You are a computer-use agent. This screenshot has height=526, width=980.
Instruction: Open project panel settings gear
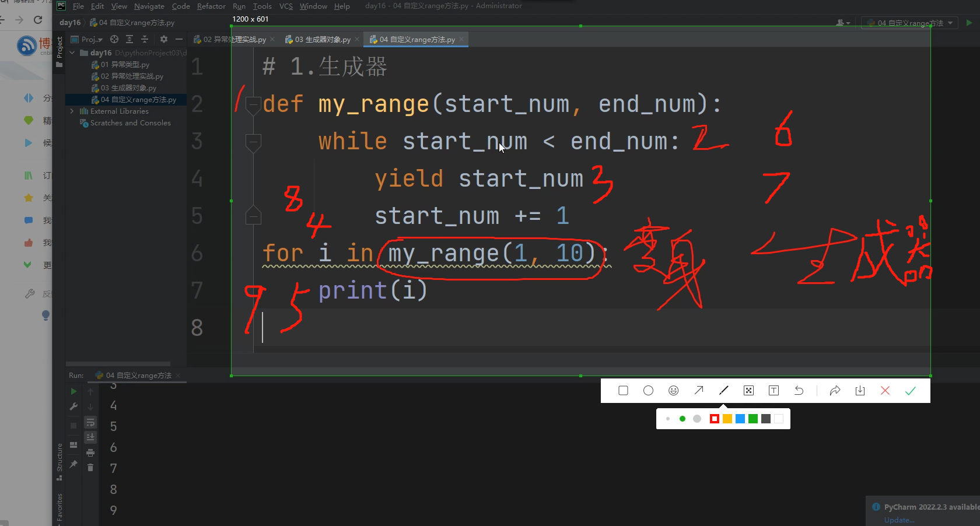(x=164, y=39)
